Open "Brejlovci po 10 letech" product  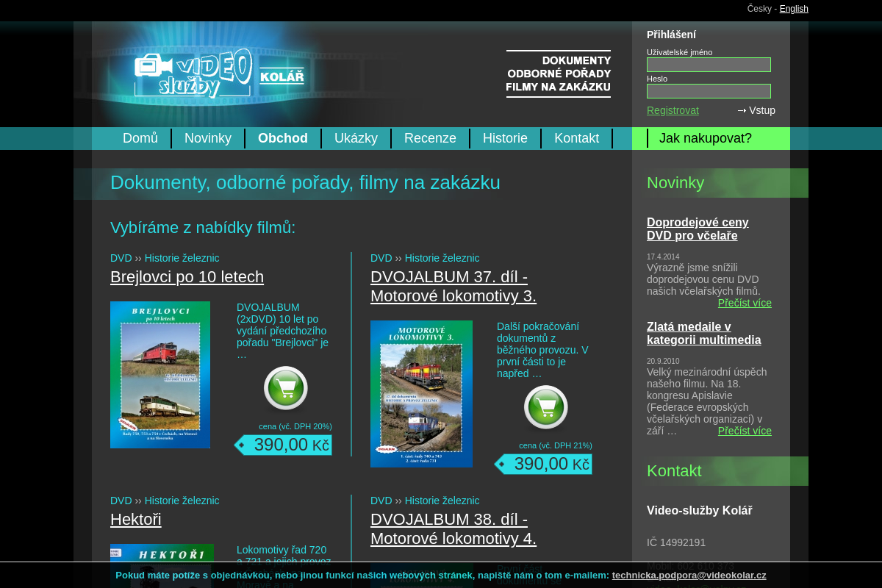(x=187, y=277)
